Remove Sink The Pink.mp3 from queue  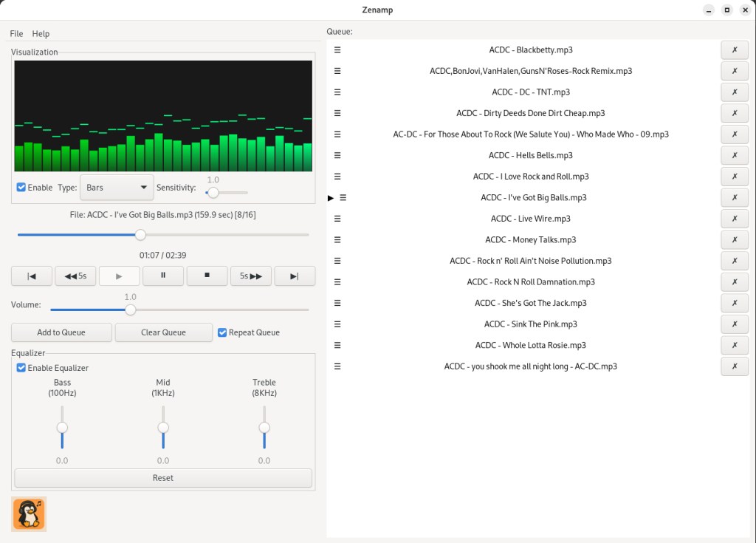pyautogui.click(x=735, y=324)
